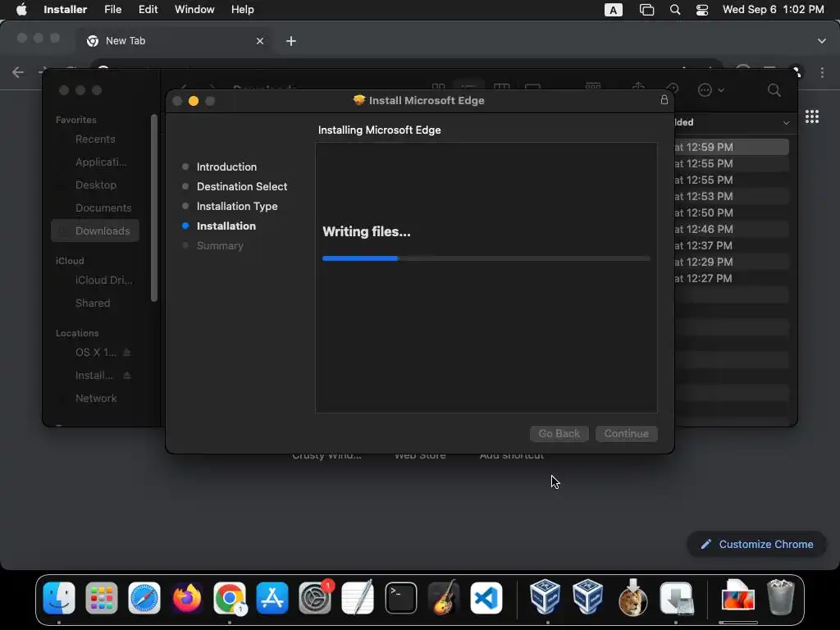Select the Finder row dated 12:50 PM
The width and height of the screenshot is (840, 630).
731,212
